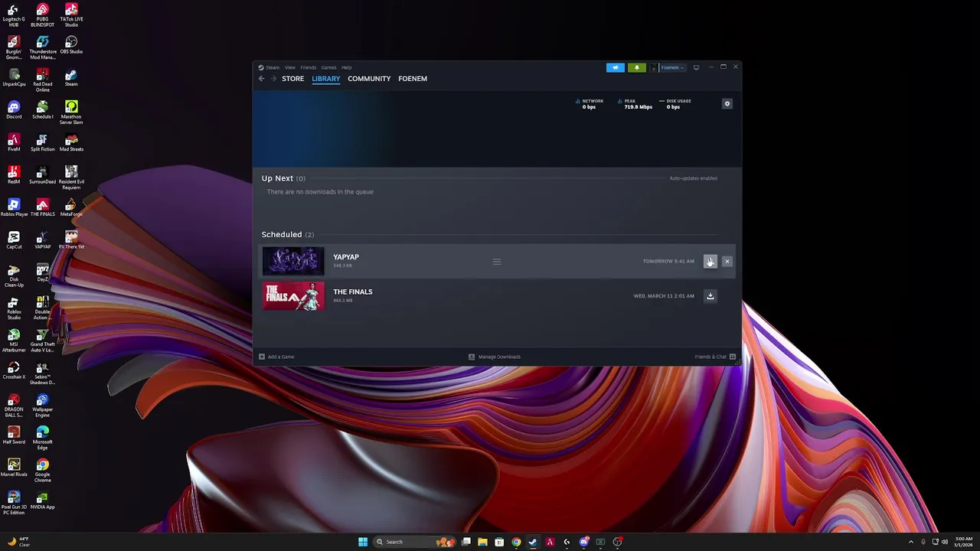This screenshot has height=551, width=980.
Task: Select the Discord desktop icon
Action: pyautogui.click(x=14, y=110)
